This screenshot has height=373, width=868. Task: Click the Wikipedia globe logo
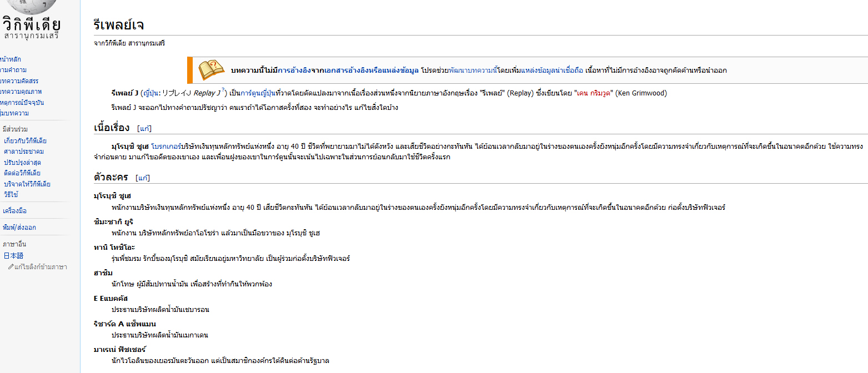click(31, 7)
